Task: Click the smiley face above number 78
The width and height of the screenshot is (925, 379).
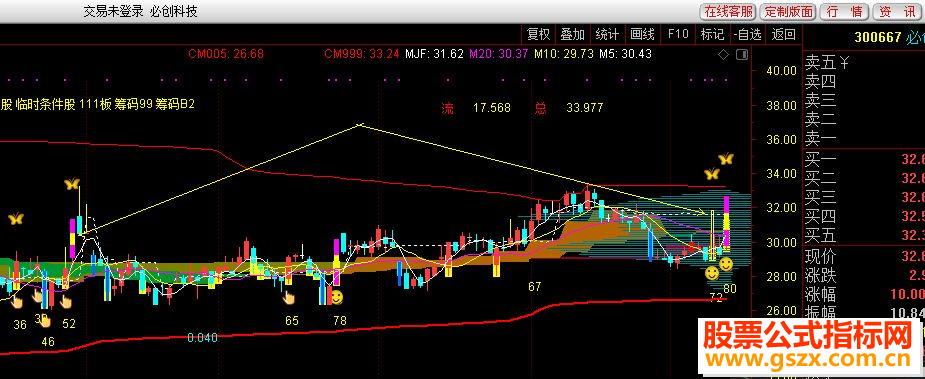Action: pyautogui.click(x=337, y=296)
